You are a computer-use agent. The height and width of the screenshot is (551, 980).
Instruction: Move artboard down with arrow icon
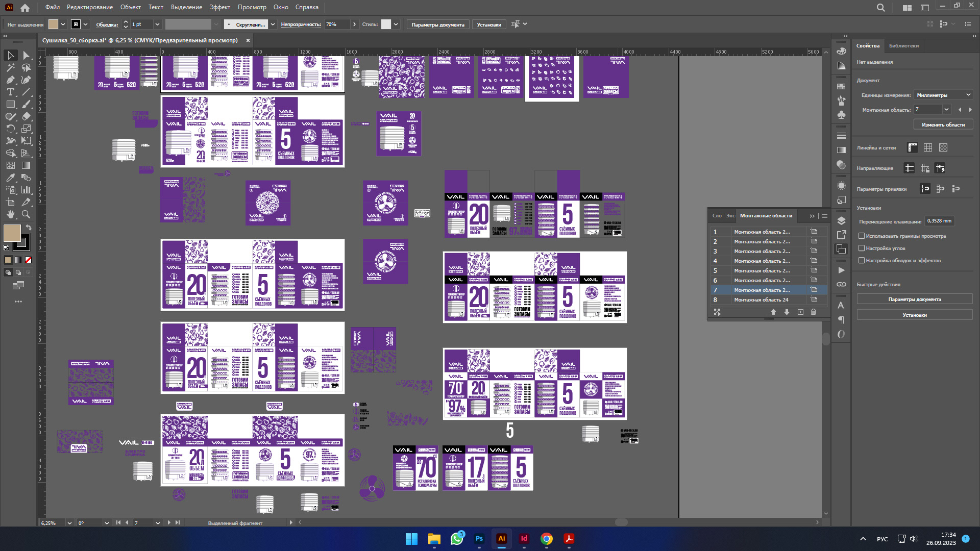pos(787,312)
